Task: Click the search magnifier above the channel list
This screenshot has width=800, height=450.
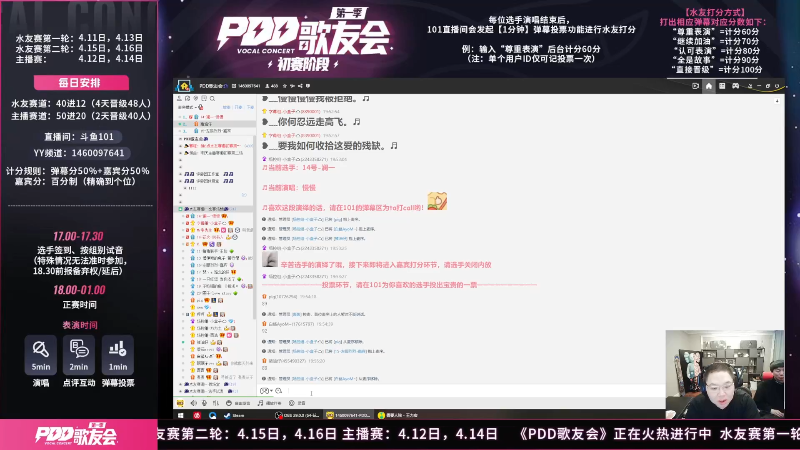Action: click(x=212, y=98)
